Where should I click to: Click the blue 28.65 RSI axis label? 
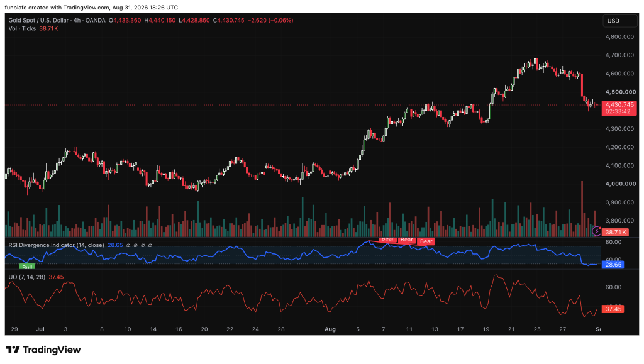[x=613, y=265]
